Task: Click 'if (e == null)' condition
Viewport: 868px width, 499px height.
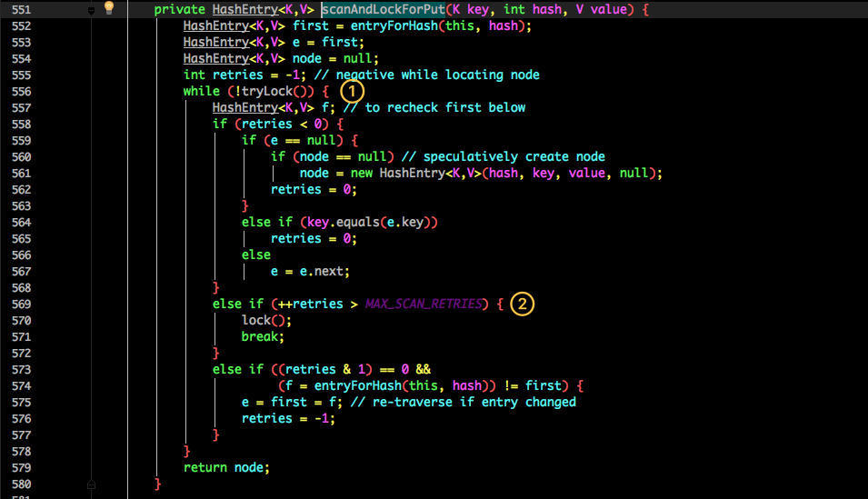Action: pyautogui.click(x=293, y=140)
